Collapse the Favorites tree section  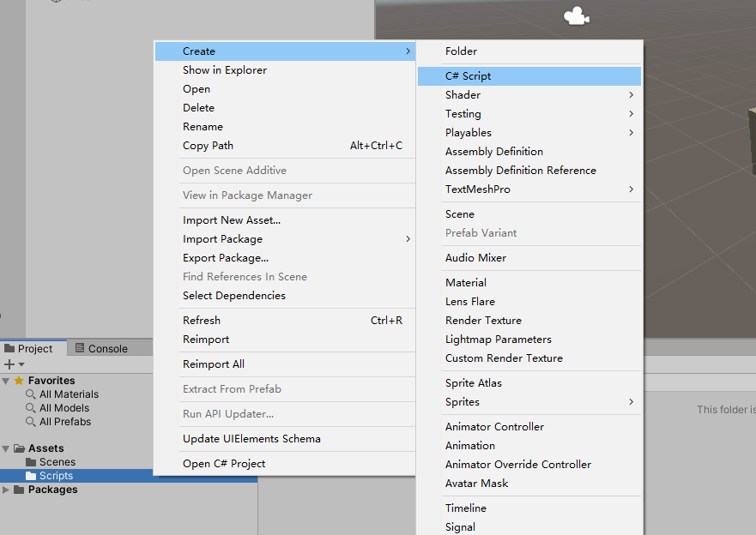(7, 381)
